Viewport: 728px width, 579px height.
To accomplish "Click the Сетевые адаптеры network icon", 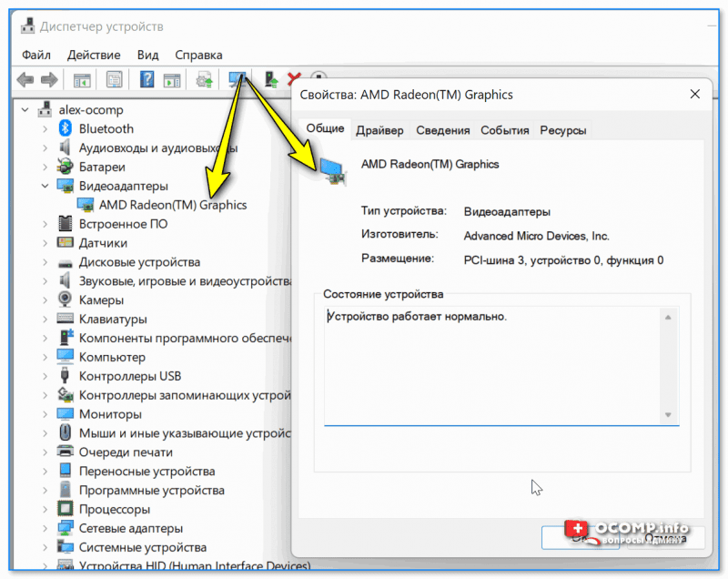I will tap(65, 528).
